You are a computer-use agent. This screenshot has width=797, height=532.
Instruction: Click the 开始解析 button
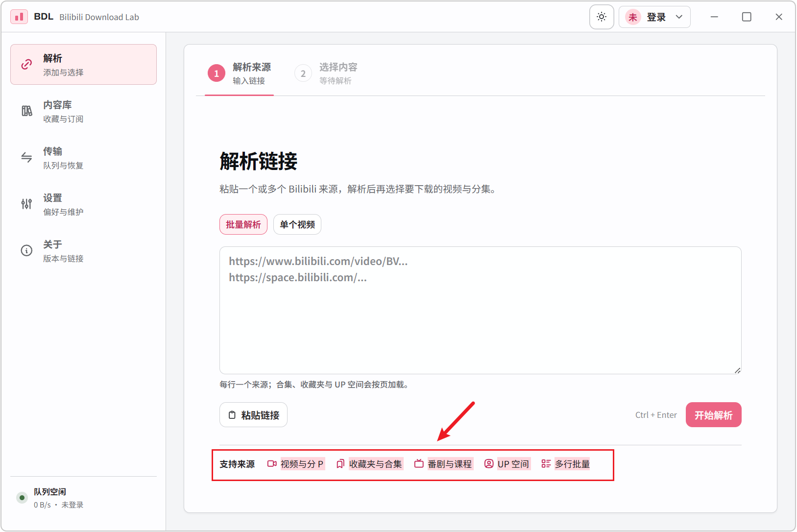pyautogui.click(x=713, y=415)
